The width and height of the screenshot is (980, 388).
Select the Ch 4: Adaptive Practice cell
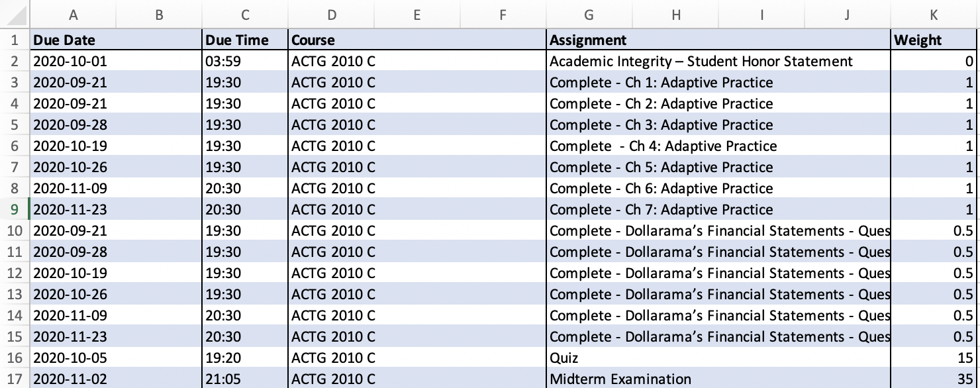[x=718, y=146]
